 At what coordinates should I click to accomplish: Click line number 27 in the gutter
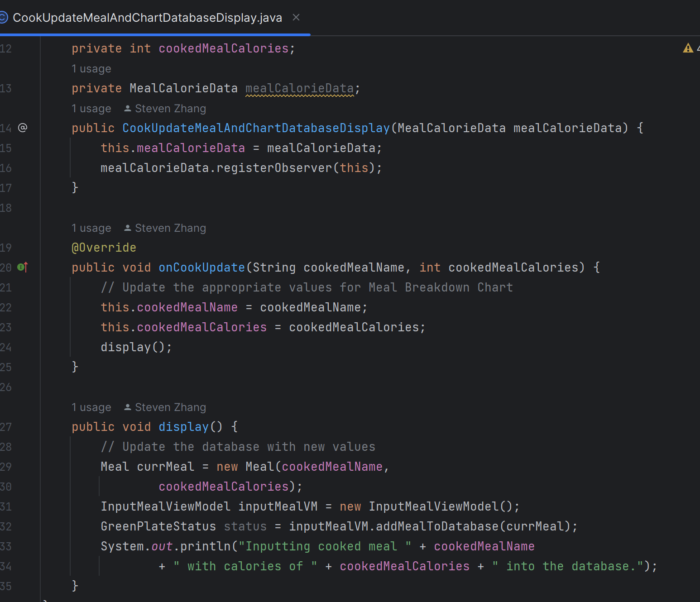click(x=6, y=427)
